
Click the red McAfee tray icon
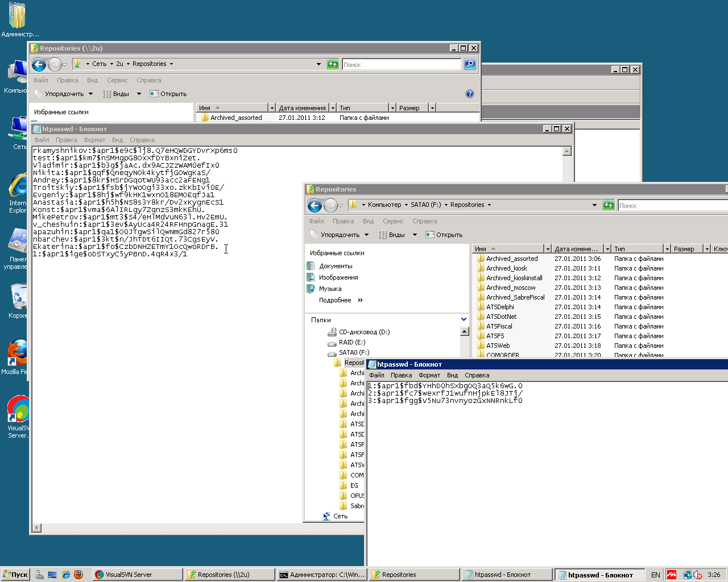tap(672, 575)
